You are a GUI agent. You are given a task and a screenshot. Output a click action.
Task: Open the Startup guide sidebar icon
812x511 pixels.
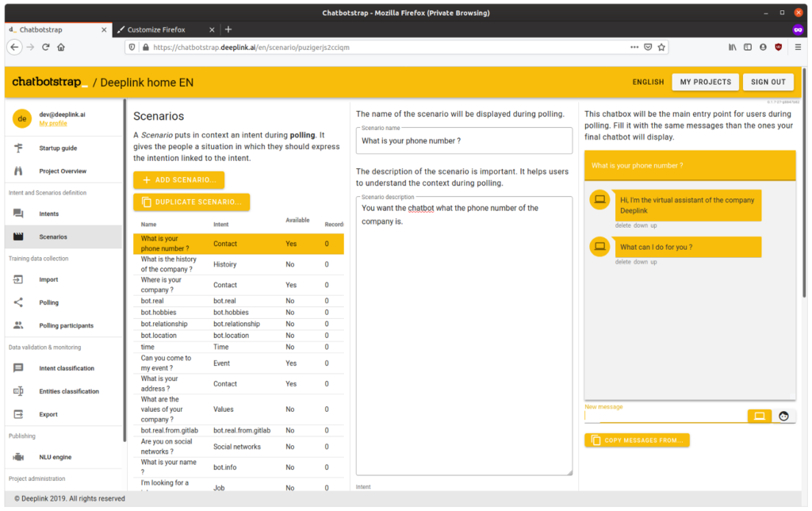pyautogui.click(x=19, y=148)
